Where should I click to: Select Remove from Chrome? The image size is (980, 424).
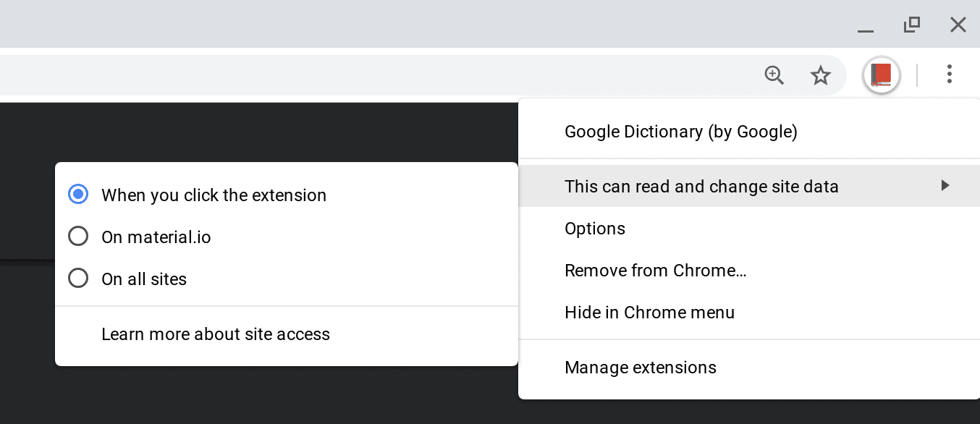pos(655,270)
